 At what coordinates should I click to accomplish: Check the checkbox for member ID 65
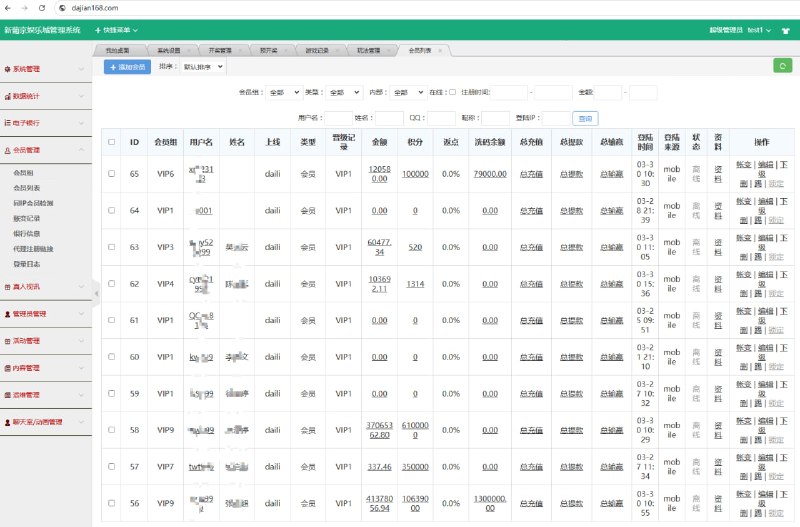click(112, 174)
